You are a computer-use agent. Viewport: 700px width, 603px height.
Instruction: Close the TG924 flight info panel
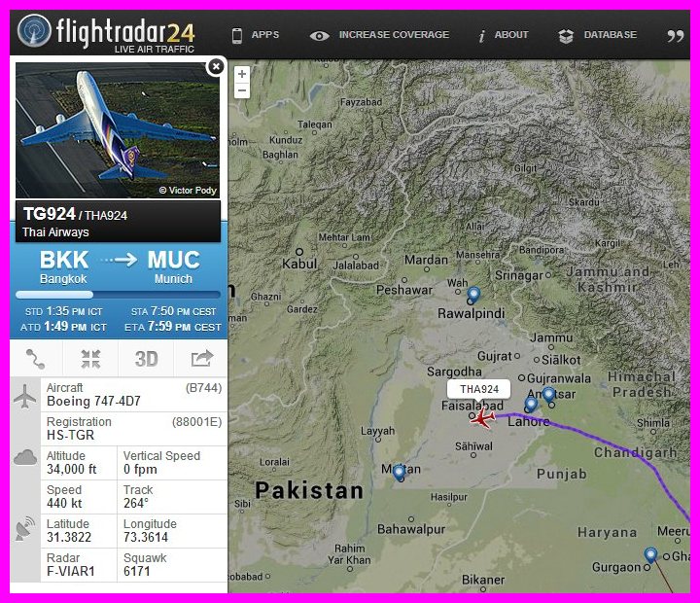click(216, 67)
